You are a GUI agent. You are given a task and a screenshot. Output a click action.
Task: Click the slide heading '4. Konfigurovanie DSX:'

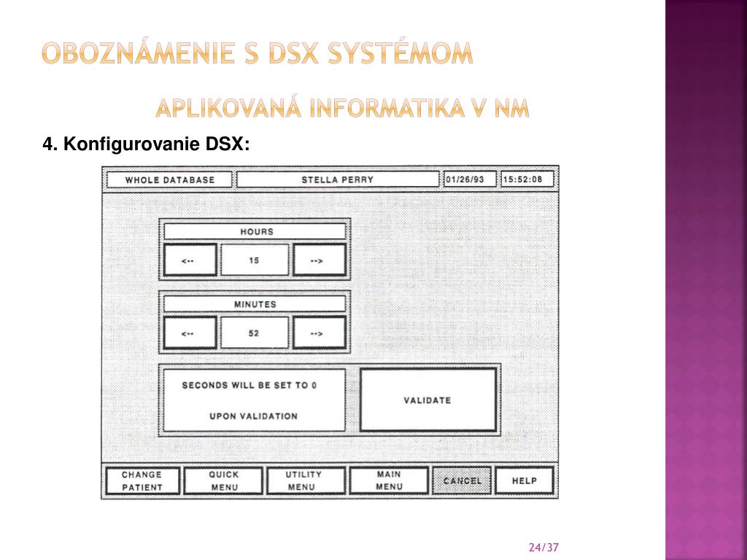(146, 144)
